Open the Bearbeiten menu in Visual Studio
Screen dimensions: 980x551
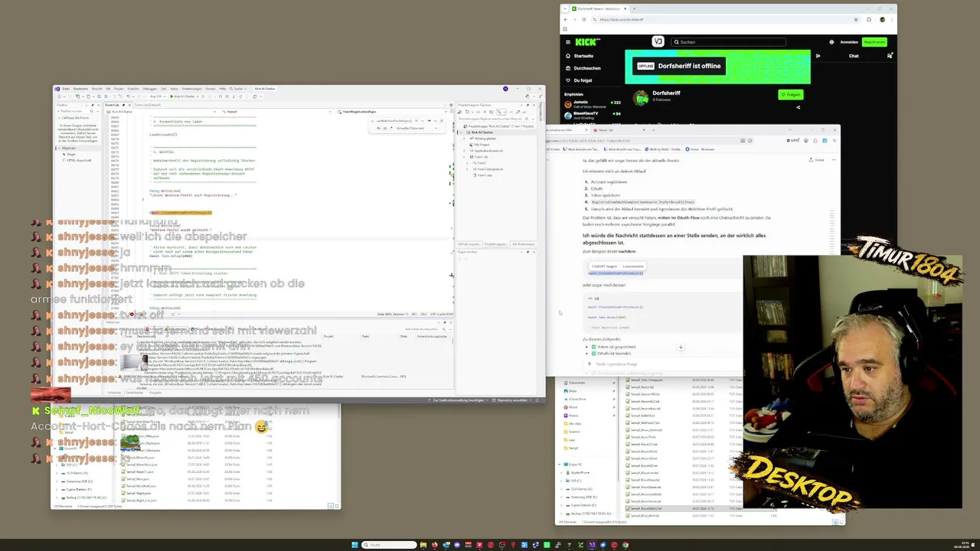pyautogui.click(x=80, y=89)
